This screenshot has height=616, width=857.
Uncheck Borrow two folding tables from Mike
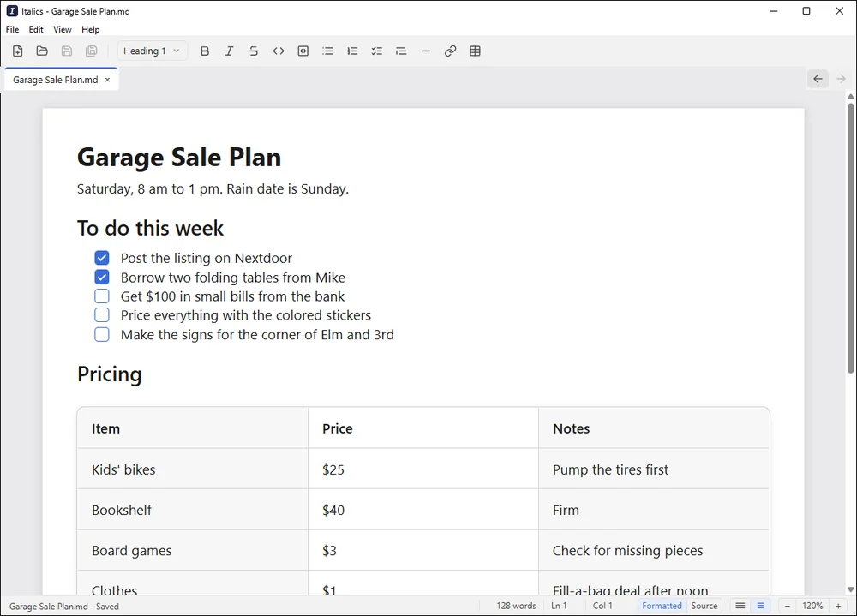[102, 277]
